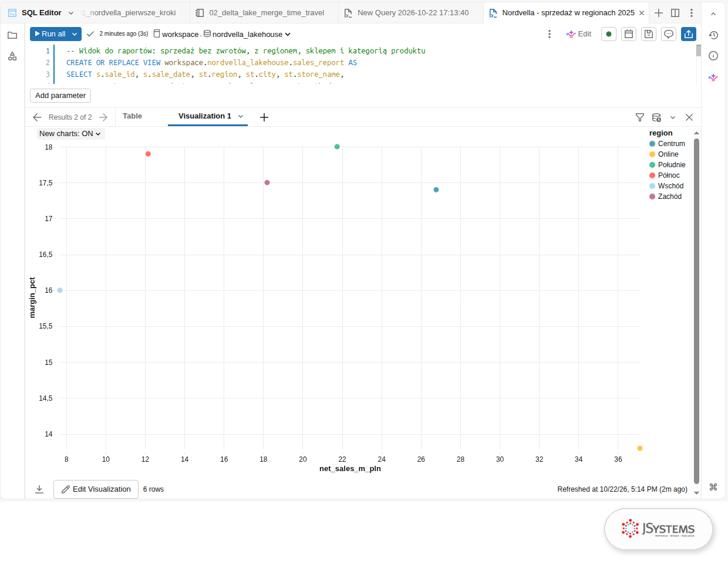Image resolution: width=728 pixels, height=565 pixels.
Task: Click the Północ data point in chart
Action: click(x=148, y=154)
